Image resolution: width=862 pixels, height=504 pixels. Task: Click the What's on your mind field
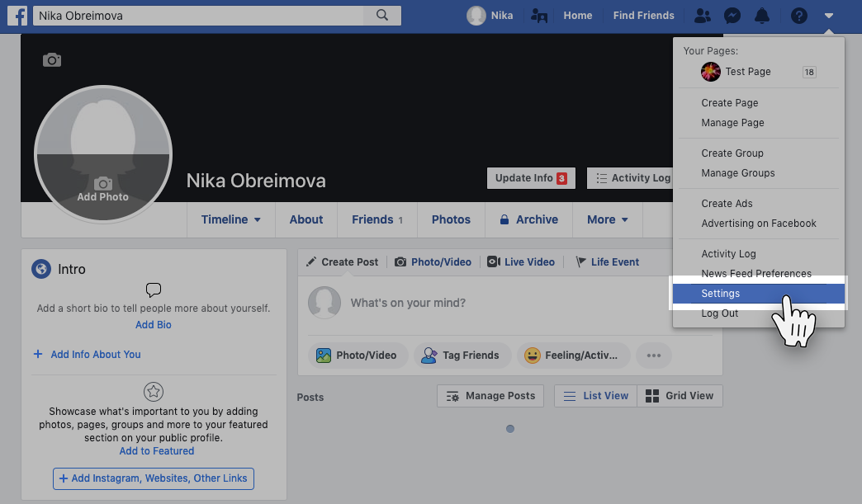(408, 303)
